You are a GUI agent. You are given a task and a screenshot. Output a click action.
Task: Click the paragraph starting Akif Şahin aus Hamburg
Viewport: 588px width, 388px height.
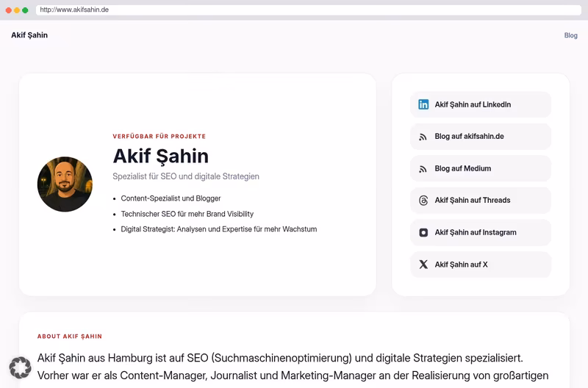(293, 367)
